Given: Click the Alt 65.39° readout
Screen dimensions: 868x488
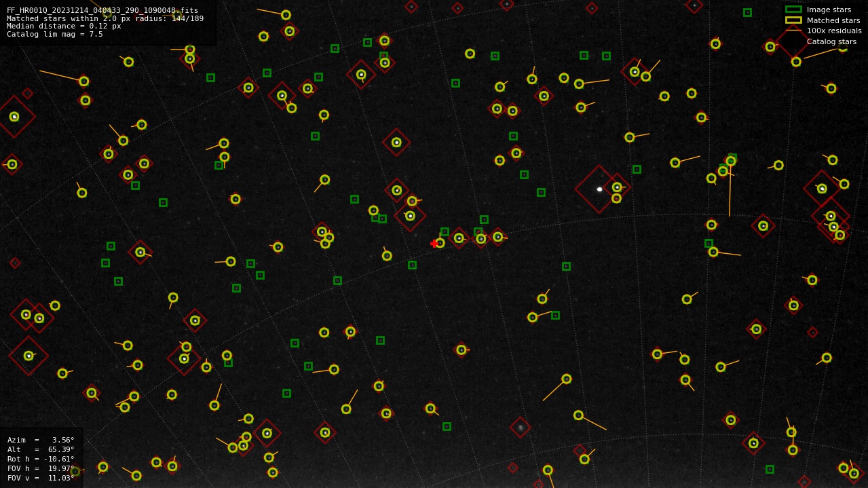Looking at the screenshot, I should [x=41, y=449].
